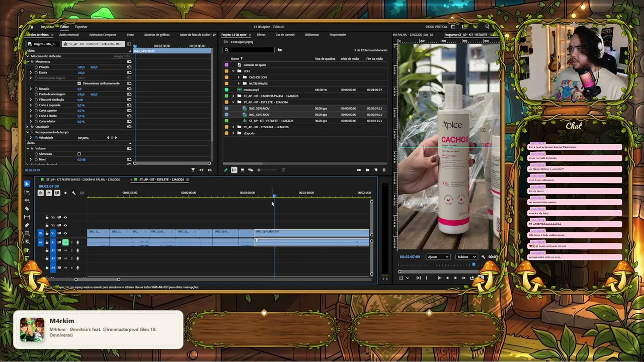Switch to Importar workspace tab
644x362 pixels.
click(47, 27)
